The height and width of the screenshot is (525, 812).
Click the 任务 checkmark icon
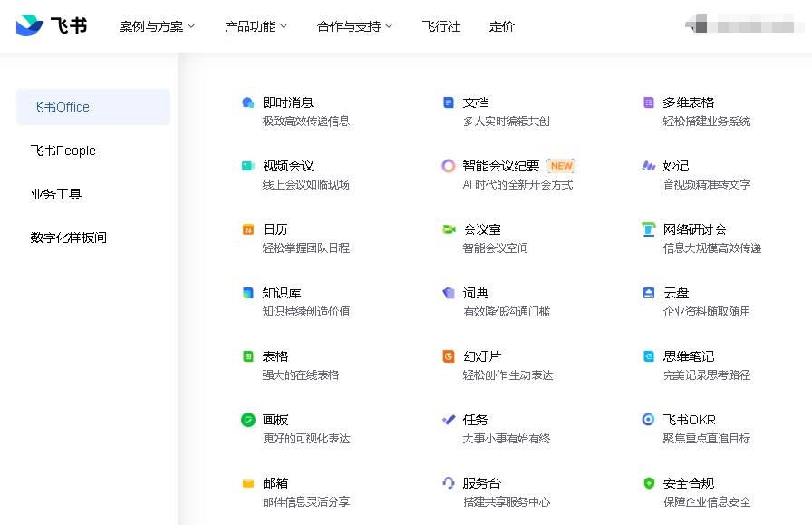(449, 420)
